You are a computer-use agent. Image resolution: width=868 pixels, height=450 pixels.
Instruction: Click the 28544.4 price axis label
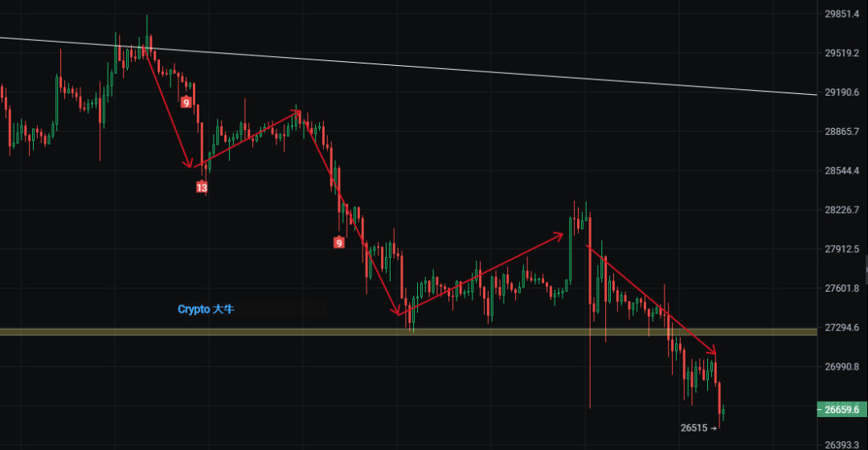(842, 170)
